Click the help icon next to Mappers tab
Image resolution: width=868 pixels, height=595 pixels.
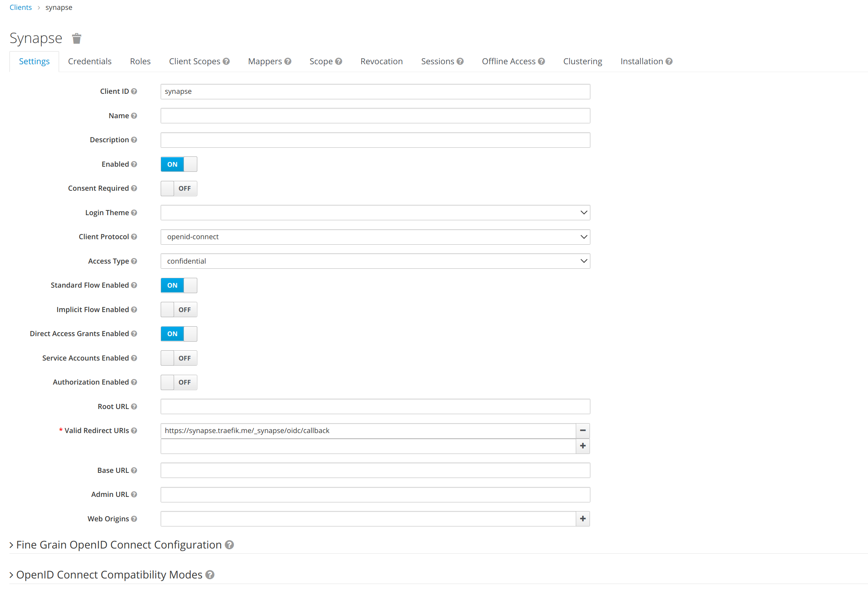[288, 61]
